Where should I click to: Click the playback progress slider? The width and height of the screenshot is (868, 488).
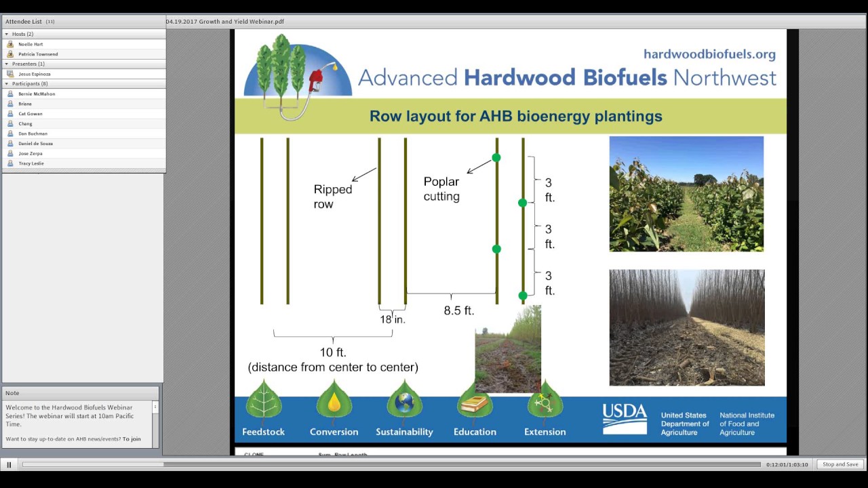pos(391,464)
